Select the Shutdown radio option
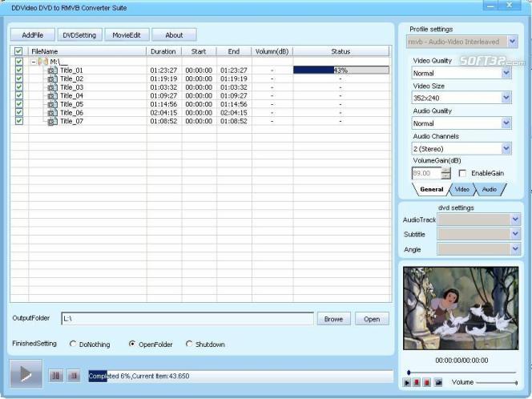532x399 pixels. 189,344
